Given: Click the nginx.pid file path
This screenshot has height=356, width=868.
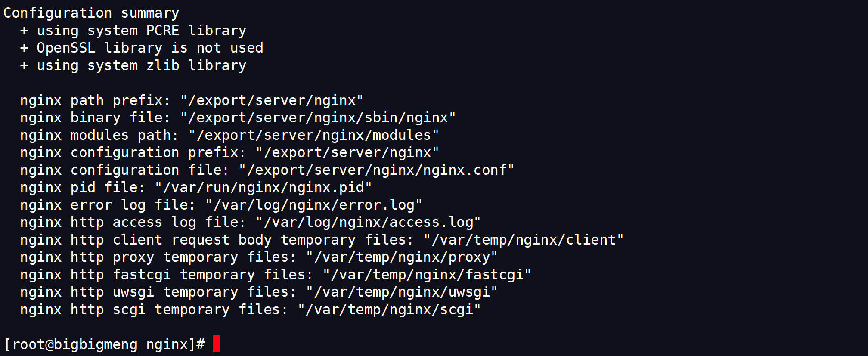Looking at the screenshot, I should (x=263, y=187).
